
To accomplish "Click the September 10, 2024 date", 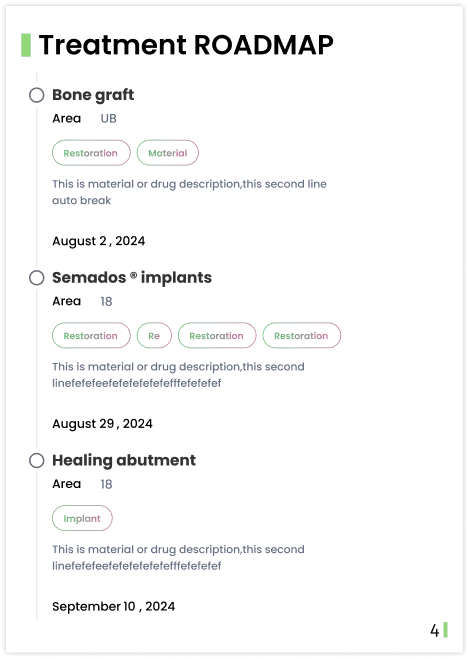I will (113, 606).
